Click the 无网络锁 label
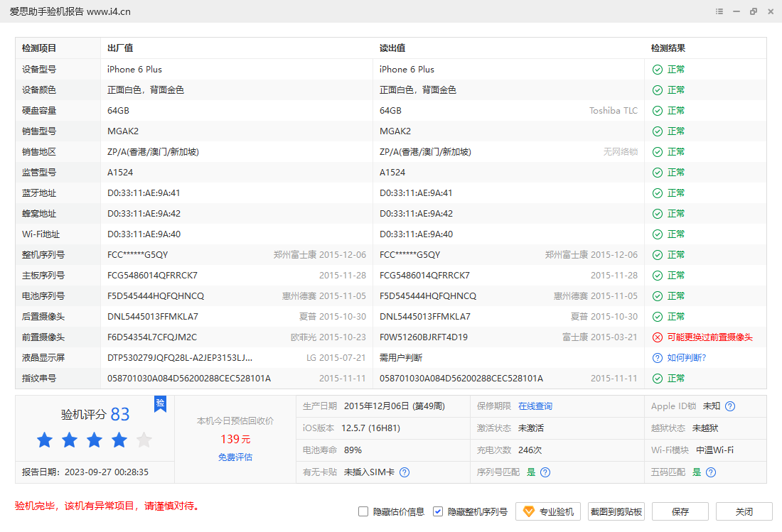This screenshot has width=782, height=532. (x=621, y=152)
